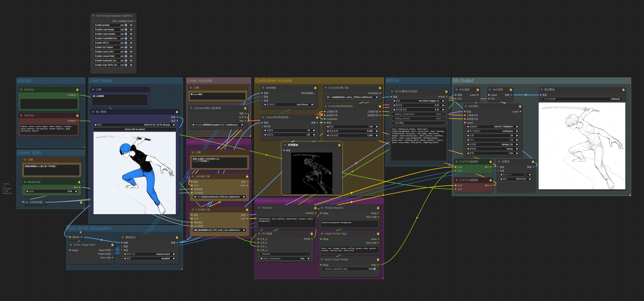This screenshot has height=301, width=644.
Task: Click lock icon on 載入圖像 node
Action: pyautogui.click(x=177, y=112)
